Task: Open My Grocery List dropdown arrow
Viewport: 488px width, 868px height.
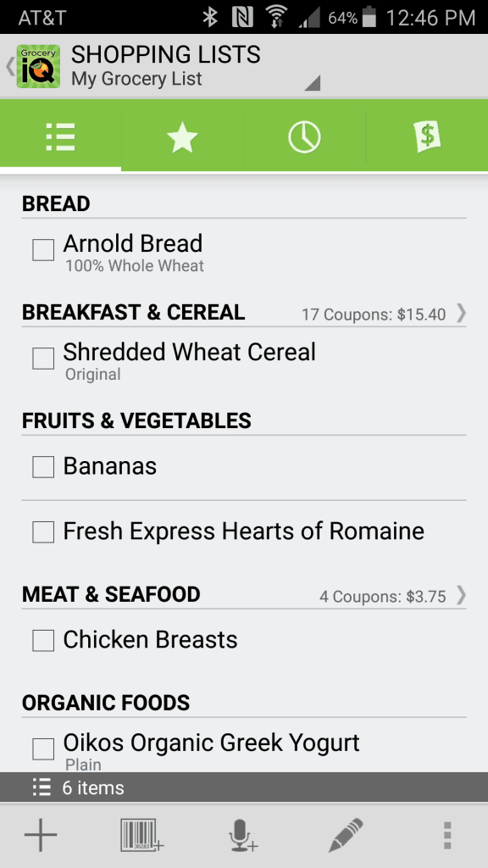Action: point(312,83)
